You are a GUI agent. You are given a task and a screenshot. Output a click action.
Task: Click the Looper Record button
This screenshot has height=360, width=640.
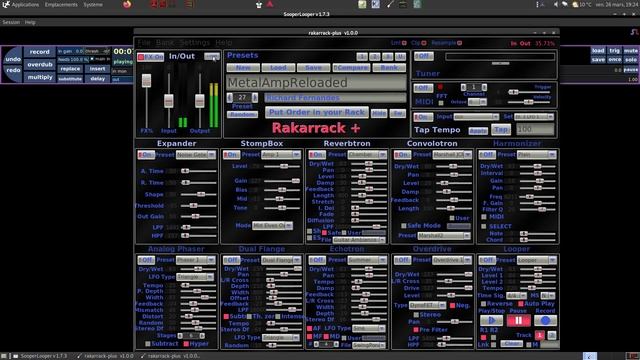tap(545, 321)
